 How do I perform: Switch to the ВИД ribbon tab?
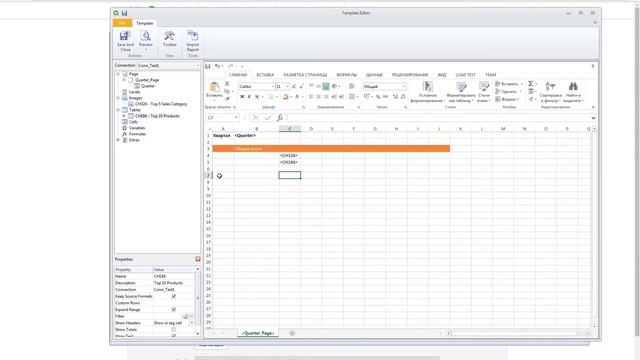442,75
